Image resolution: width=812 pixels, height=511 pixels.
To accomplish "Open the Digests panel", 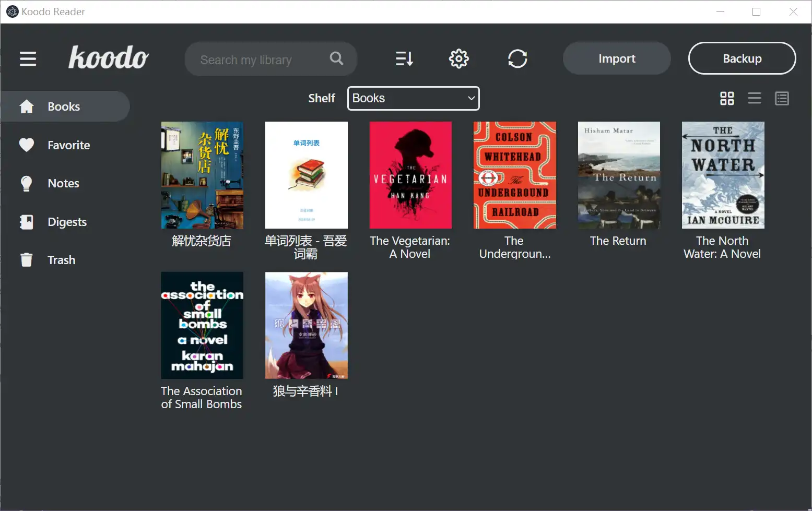I will point(67,221).
